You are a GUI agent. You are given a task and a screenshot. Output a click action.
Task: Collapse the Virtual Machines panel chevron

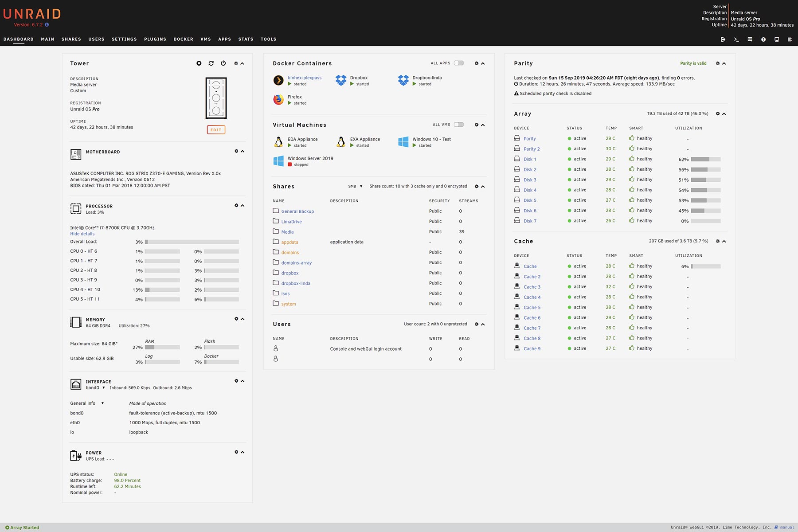point(483,125)
